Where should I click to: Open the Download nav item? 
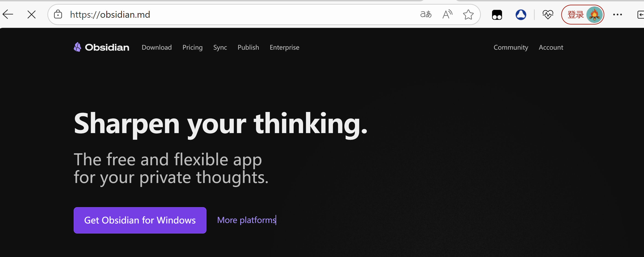pos(157,47)
